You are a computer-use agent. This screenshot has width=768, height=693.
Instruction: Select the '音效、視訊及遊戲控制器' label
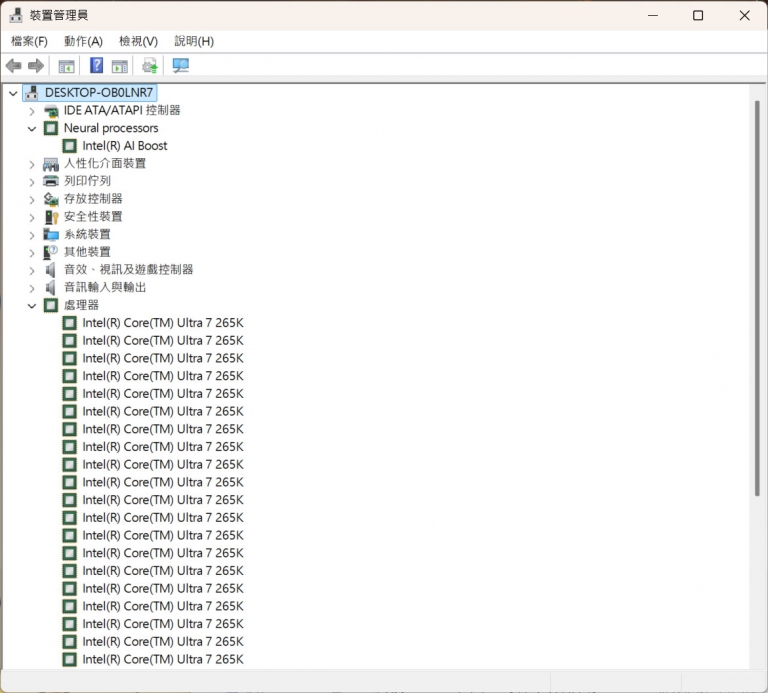(128, 269)
